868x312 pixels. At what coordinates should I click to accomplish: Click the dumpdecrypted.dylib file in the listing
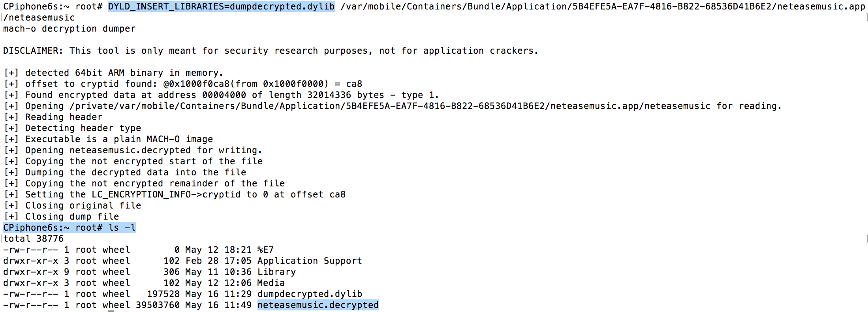[x=310, y=294]
